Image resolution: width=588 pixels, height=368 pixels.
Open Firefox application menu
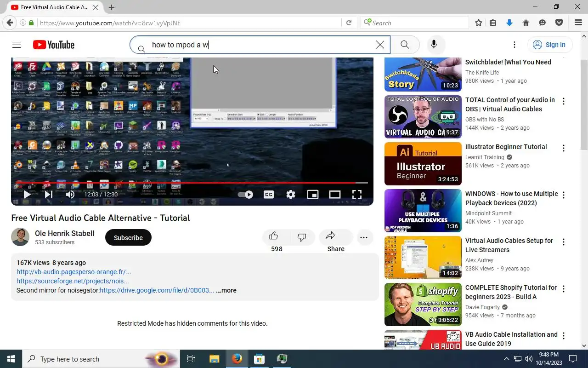pyautogui.click(x=578, y=23)
